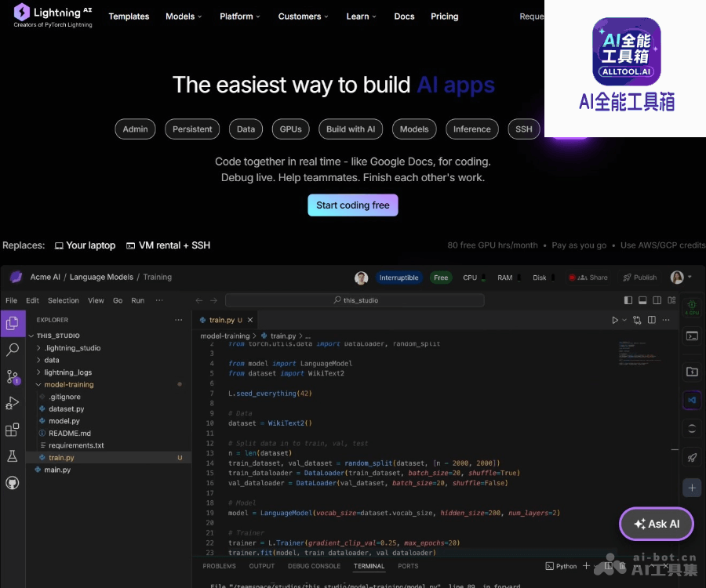
Task: Open the Models dropdown in navigation
Action: (184, 16)
